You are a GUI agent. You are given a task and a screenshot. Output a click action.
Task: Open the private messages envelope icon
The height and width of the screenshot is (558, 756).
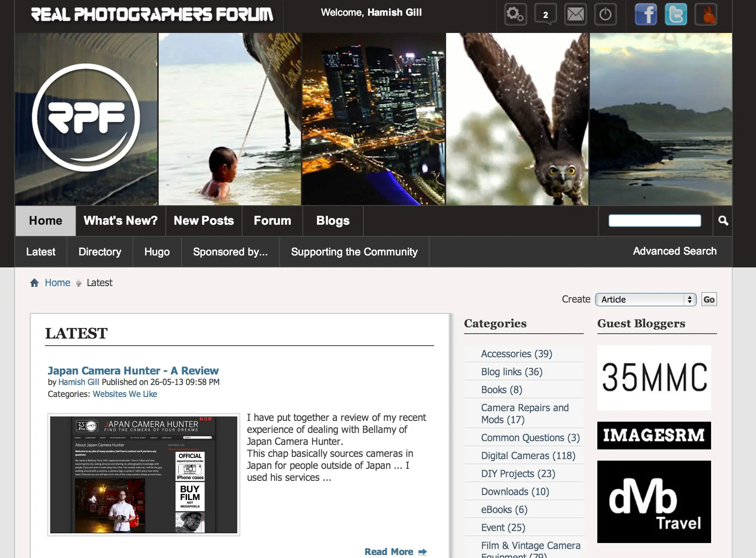[x=575, y=15]
